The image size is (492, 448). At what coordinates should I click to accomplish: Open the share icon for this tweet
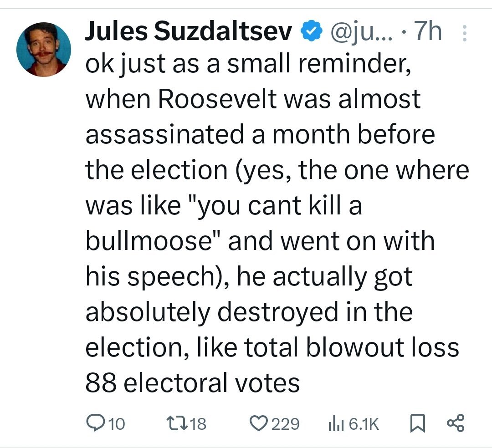pyautogui.click(x=456, y=424)
